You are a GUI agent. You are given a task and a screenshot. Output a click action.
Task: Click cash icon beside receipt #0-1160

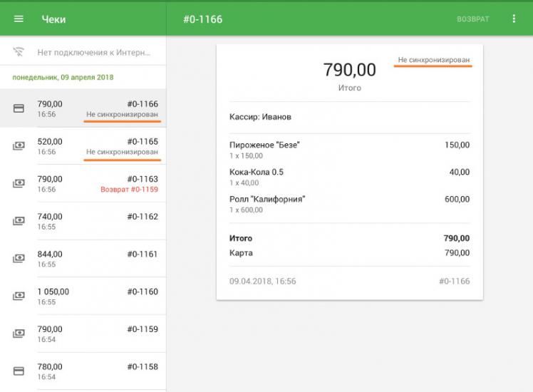click(19, 296)
